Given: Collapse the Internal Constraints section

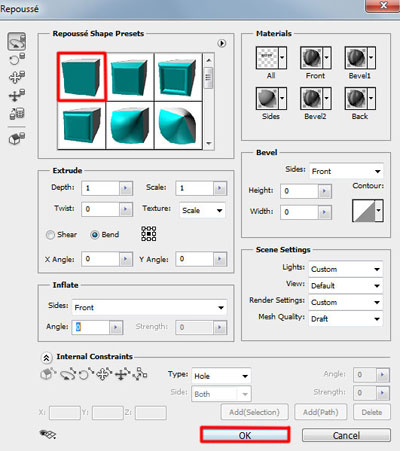Looking at the screenshot, I should coord(46,358).
